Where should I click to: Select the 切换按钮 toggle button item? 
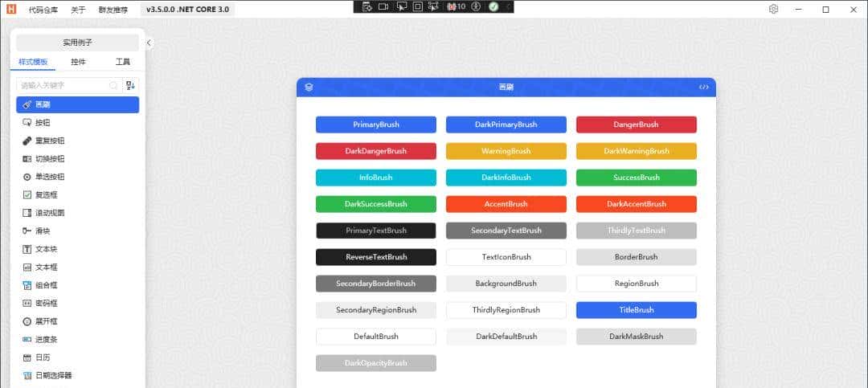pos(49,158)
